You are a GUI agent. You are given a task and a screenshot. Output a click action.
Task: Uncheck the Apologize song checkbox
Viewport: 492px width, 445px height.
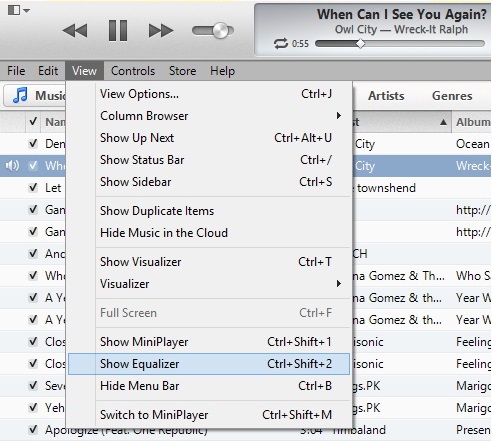coord(33,430)
